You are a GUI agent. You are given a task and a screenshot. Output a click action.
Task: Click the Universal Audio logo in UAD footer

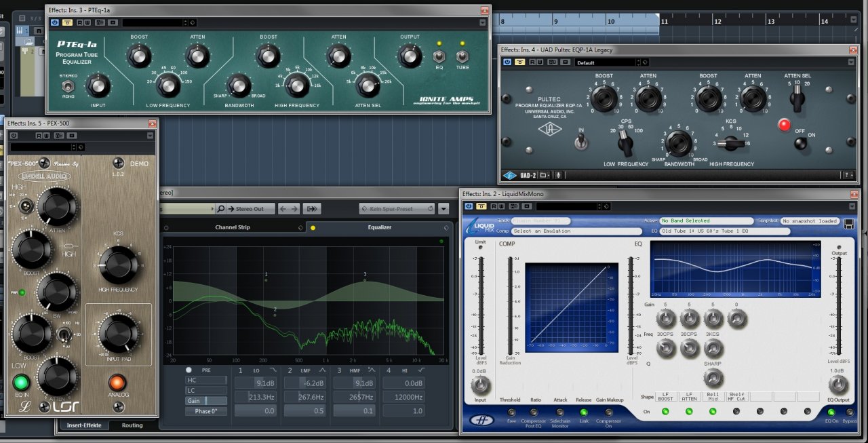(x=509, y=176)
